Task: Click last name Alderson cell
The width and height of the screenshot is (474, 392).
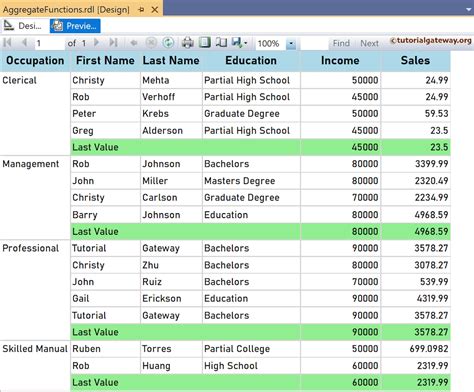Action: (x=171, y=131)
